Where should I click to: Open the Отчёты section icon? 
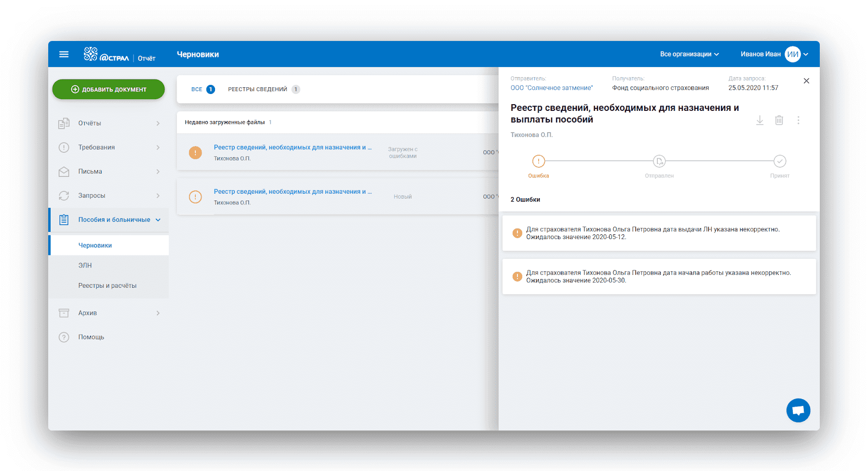click(64, 123)
